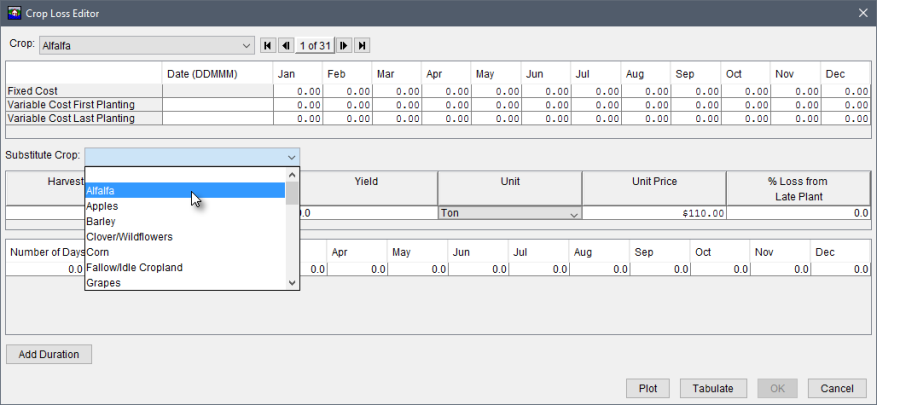Click the Crop Loss Editor title bar icon
The height and width of the screenshot is (405, 900).
coord(13,12)
